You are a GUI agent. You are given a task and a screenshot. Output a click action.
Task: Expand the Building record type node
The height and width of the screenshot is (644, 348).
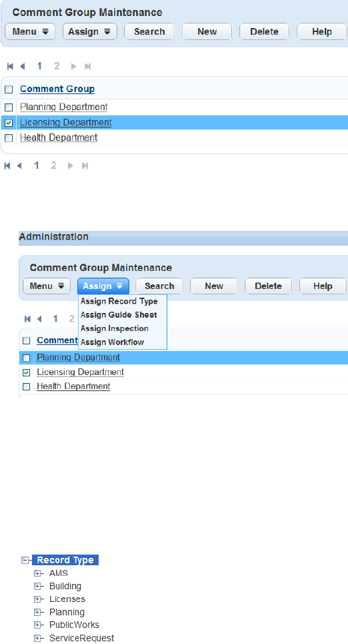[37, 586]
